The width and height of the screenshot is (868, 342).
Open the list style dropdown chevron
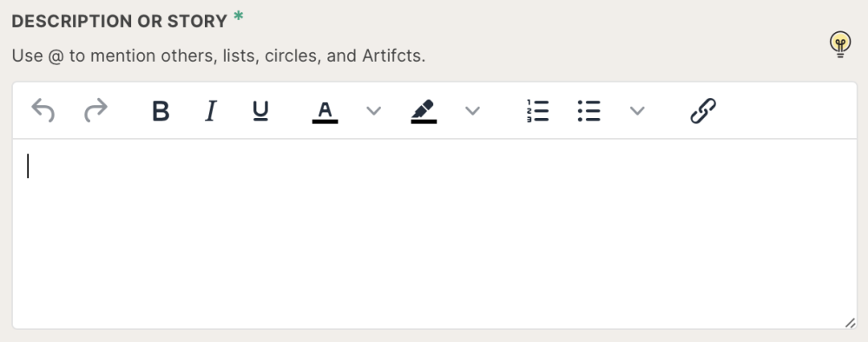point(637,111)
